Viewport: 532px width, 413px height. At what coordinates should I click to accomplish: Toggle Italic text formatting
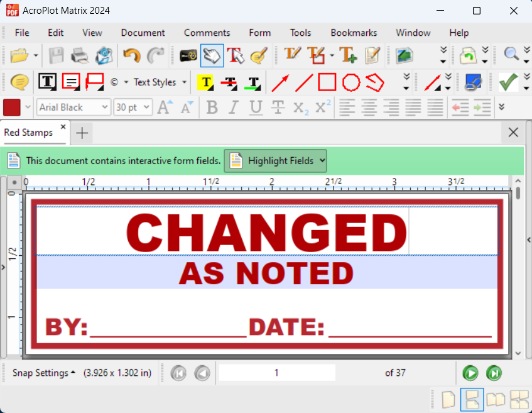(234, 107)
